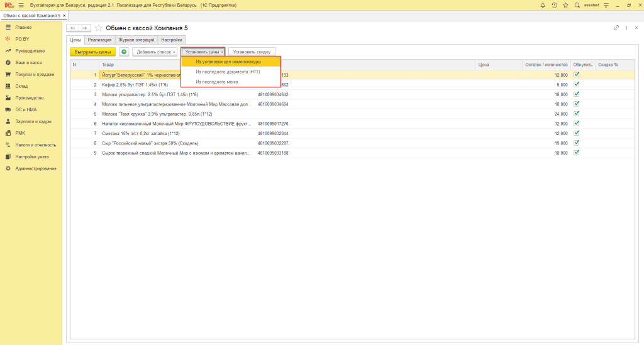
Task: Toggle Обнулить checkbox for Сыр Российский новый row
Action: 576,143
